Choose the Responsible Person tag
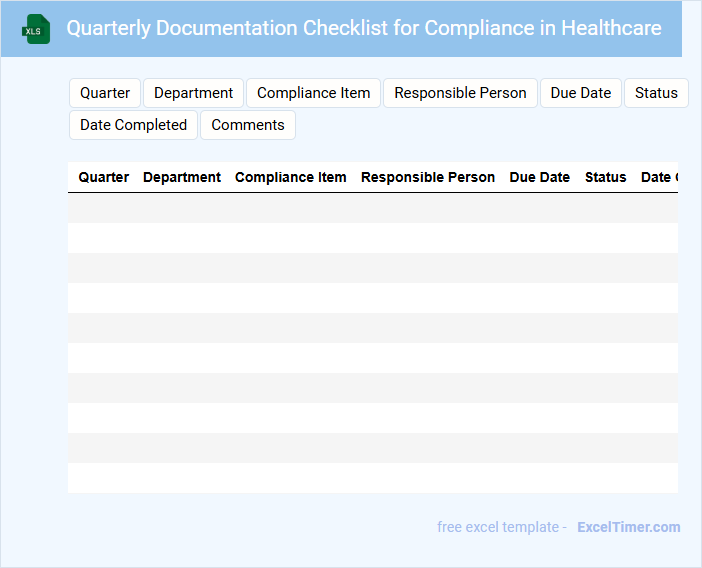 (x=460, y=93)
